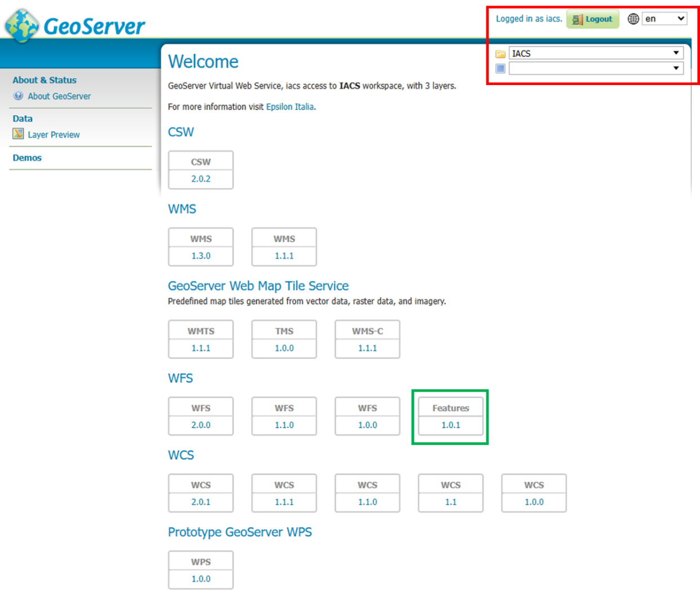Click the About GeoServer help icon
Image resolution: width=700 pixels, height=591 pixels.
click(x=19, y=96)
